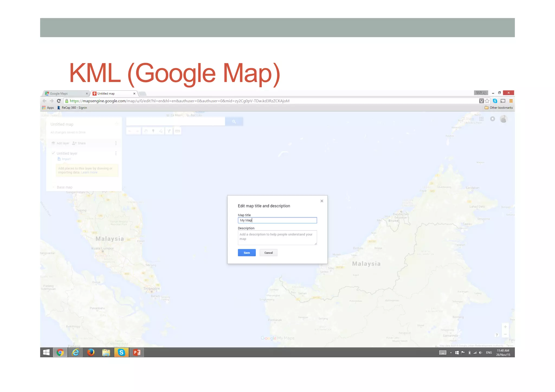Image resolution: width=555 pixels, height=392 pixels.
Task: Click the Google notifications icon
Action: (493, 119)
